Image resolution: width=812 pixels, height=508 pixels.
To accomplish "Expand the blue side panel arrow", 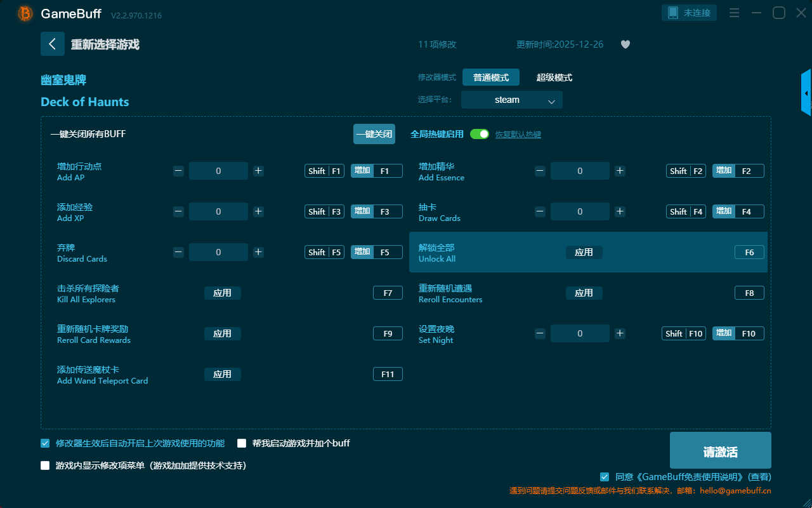I will 806,93.
